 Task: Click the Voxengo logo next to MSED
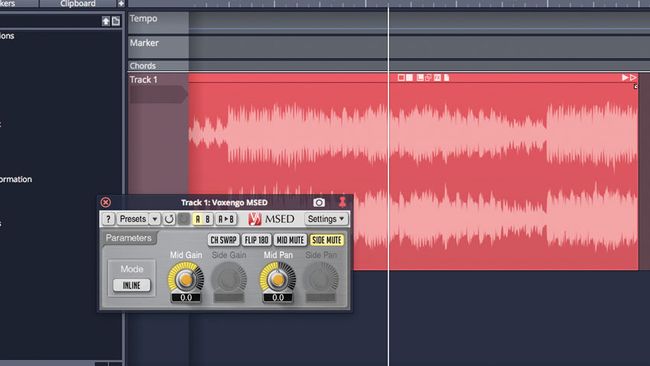(255, 219)
